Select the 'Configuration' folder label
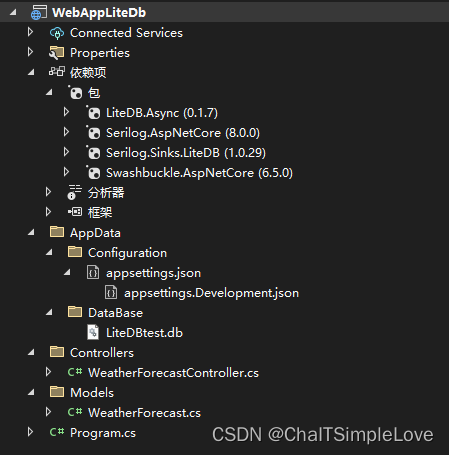449x455 pixels. (x=127, y=253)
